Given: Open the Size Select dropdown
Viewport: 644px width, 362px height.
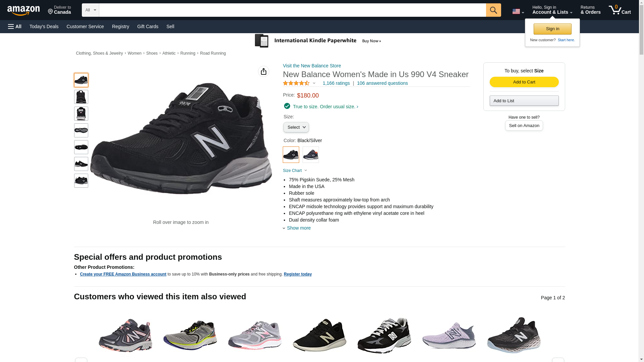Looking at the screenshot, I should [296, 127].
